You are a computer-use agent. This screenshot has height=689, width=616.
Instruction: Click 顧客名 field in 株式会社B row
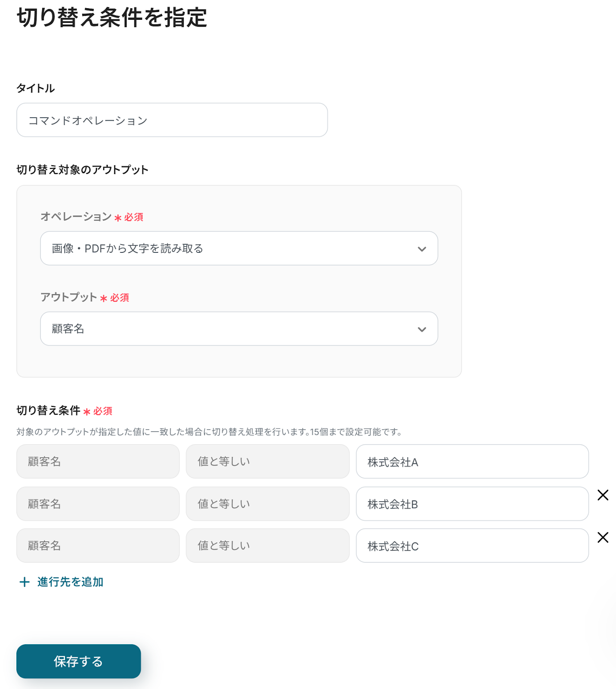coord(98,504)
